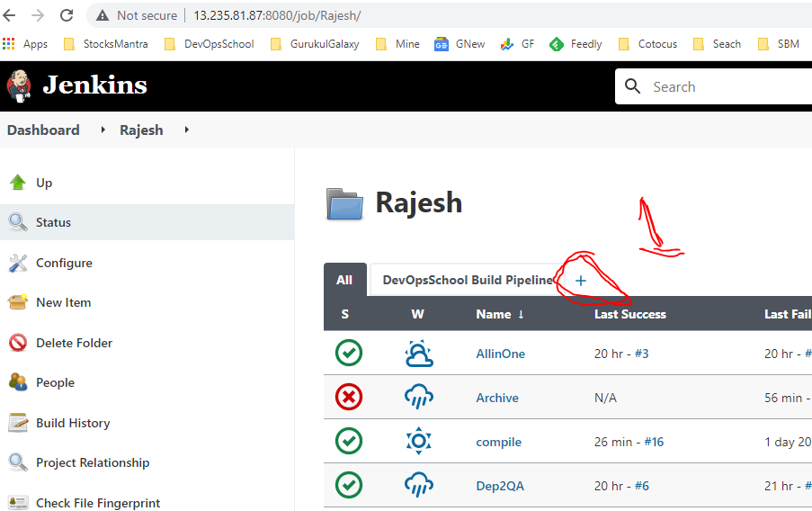
Task: Click the Up green arrow icon
Action: tap(18, 183)
